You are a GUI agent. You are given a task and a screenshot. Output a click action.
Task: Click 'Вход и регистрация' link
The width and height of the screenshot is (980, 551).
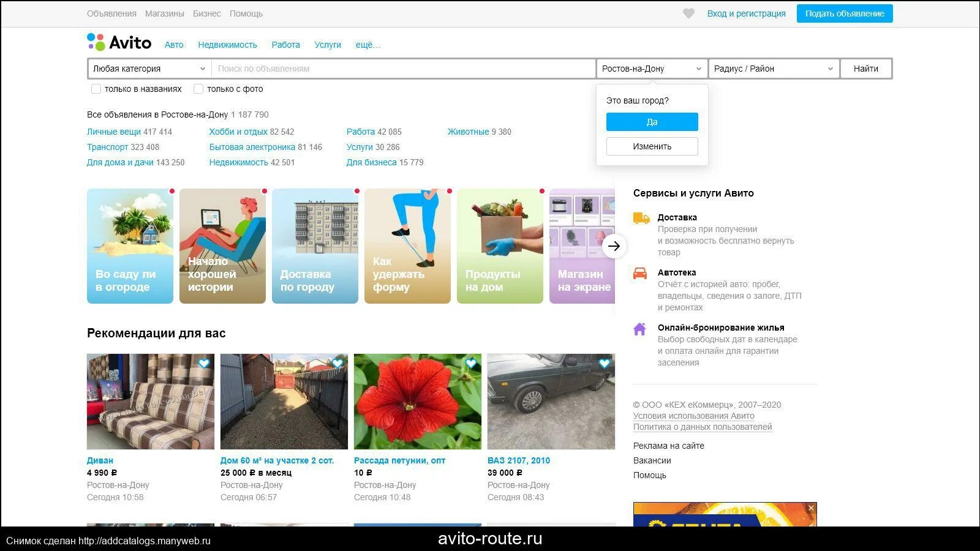[x=747, y=13]
